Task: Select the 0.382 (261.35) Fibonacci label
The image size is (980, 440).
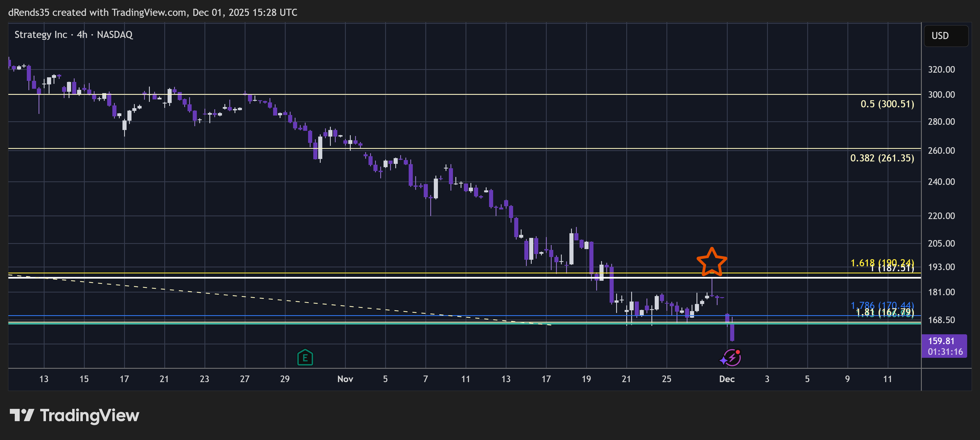Action: click(882, 158)
